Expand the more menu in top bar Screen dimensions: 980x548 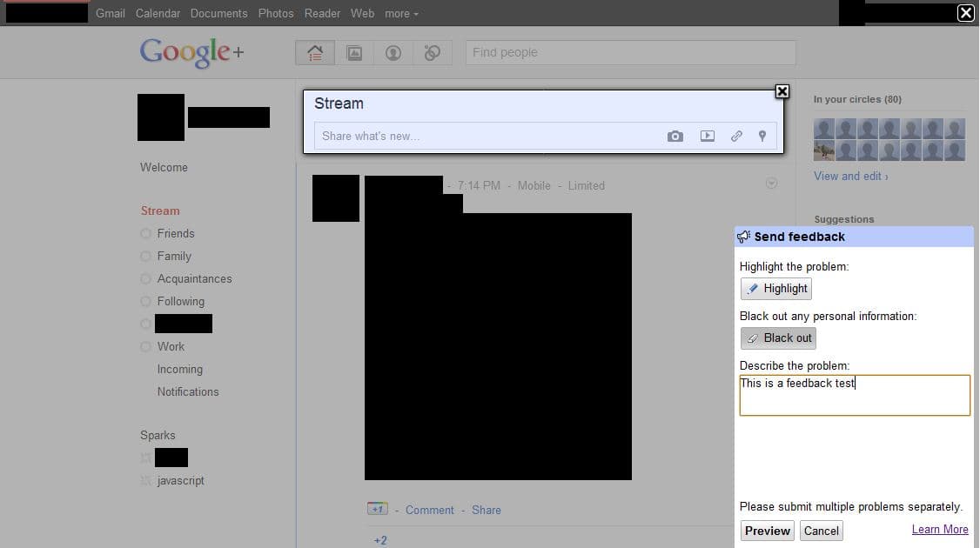[x=401, y=13]
